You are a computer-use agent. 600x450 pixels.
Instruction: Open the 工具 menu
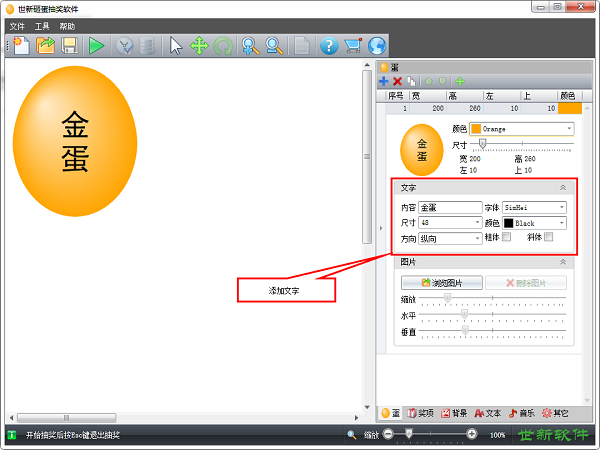pos(42,26)
